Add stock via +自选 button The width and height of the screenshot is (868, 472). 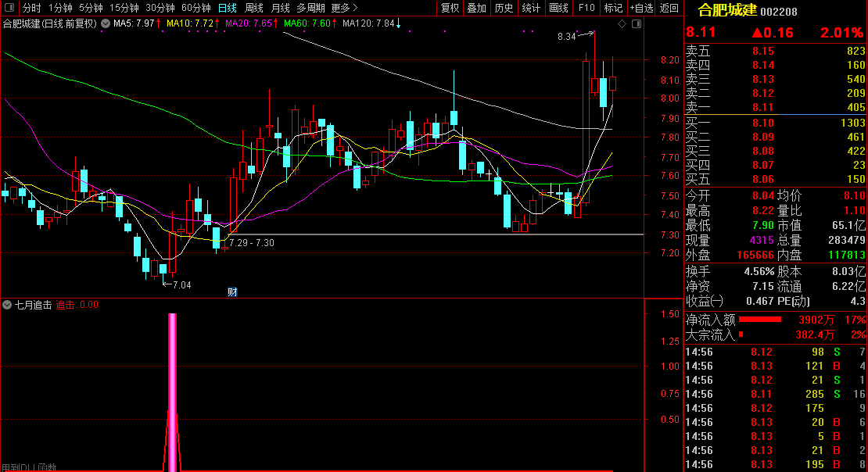coord(641,8)
